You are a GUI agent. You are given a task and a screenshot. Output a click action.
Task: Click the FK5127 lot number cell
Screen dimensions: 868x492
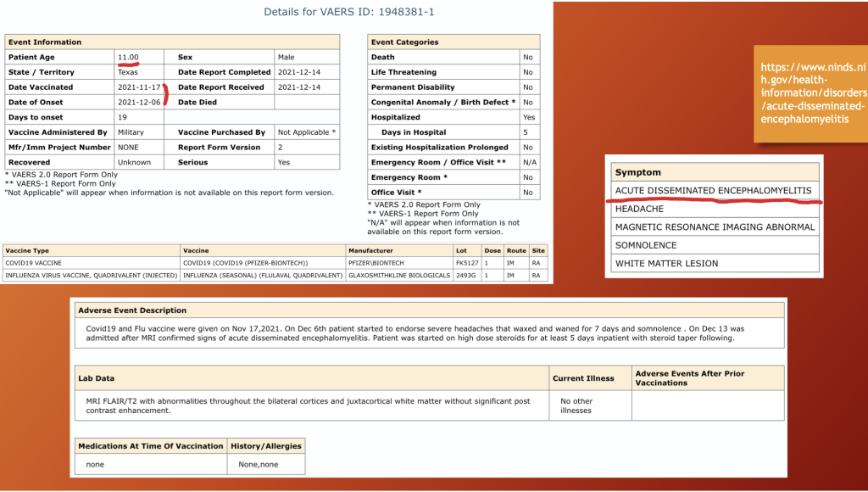466,263
